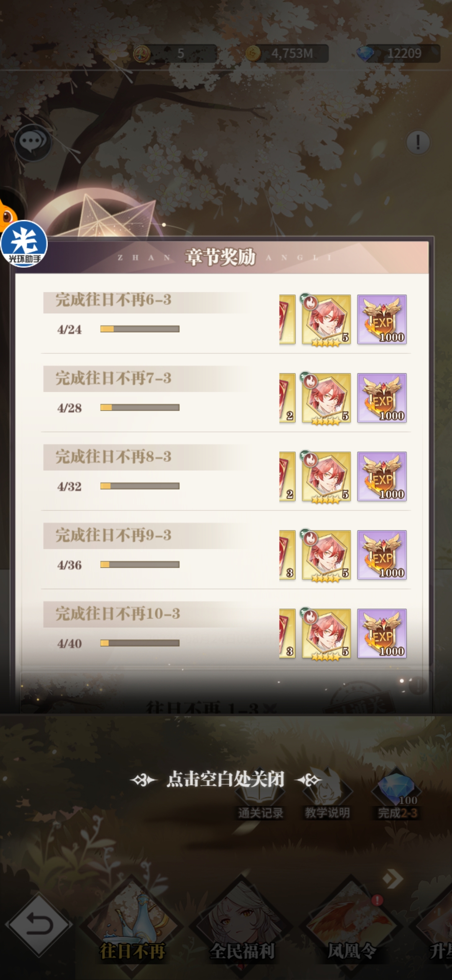452x980 pixels.
Task: Tap the exclamation info icon
Action: [418, 142]
